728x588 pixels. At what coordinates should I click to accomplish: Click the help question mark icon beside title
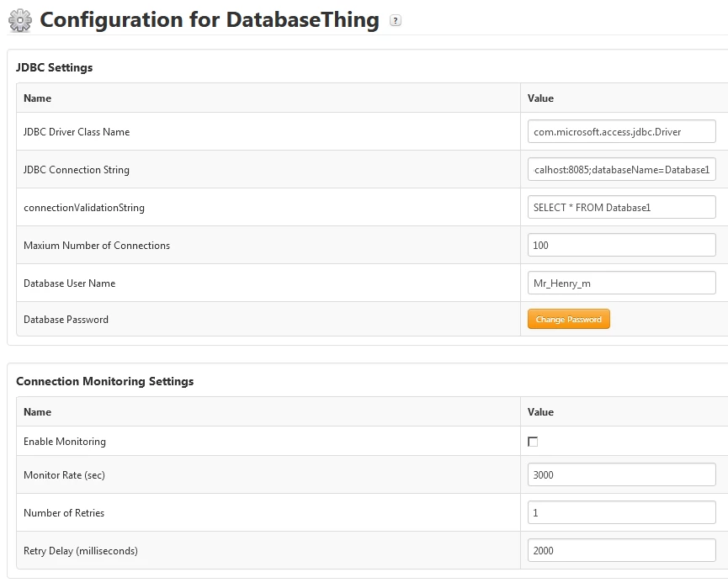[395, 20]
